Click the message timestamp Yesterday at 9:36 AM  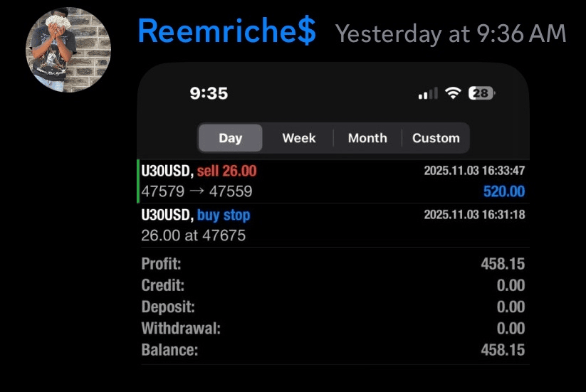tap(451, 33)
